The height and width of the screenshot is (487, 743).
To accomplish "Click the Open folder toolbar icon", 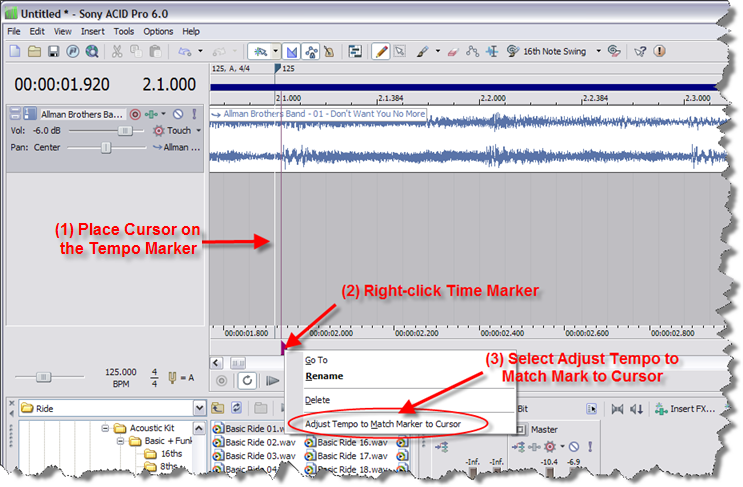I will [34, 51].
